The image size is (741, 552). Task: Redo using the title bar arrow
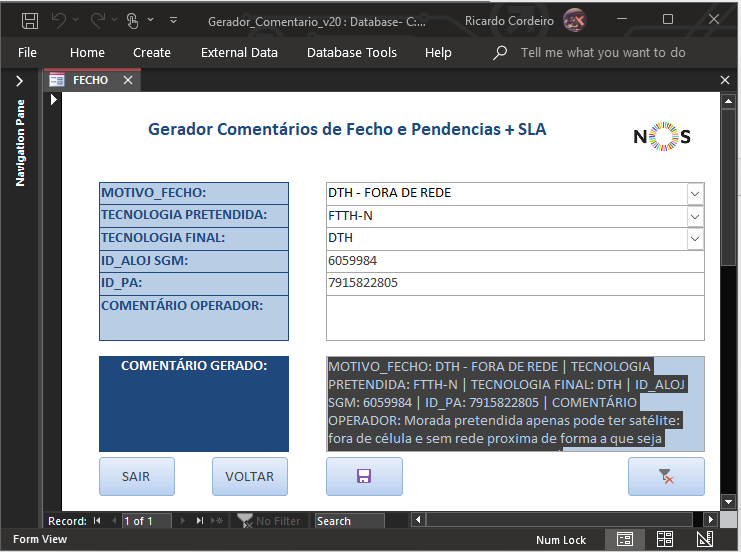coord(98,20)
